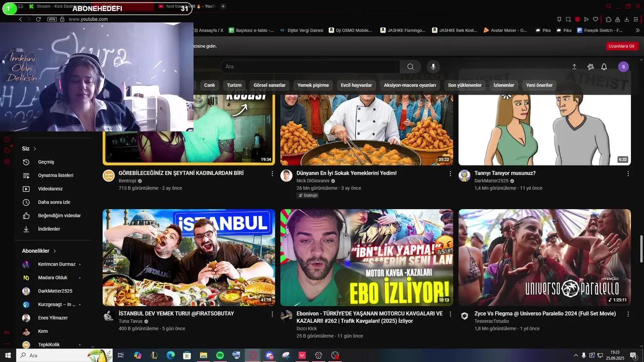Open options menu for Dünyanın En İyi Sokak video
Image resolution: width=644 pixels, height=362 pixels.
coord(450,173)
